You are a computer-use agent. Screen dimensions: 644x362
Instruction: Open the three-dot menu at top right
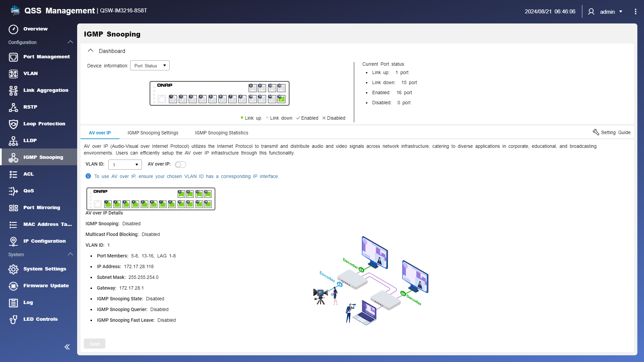[635, 12]
